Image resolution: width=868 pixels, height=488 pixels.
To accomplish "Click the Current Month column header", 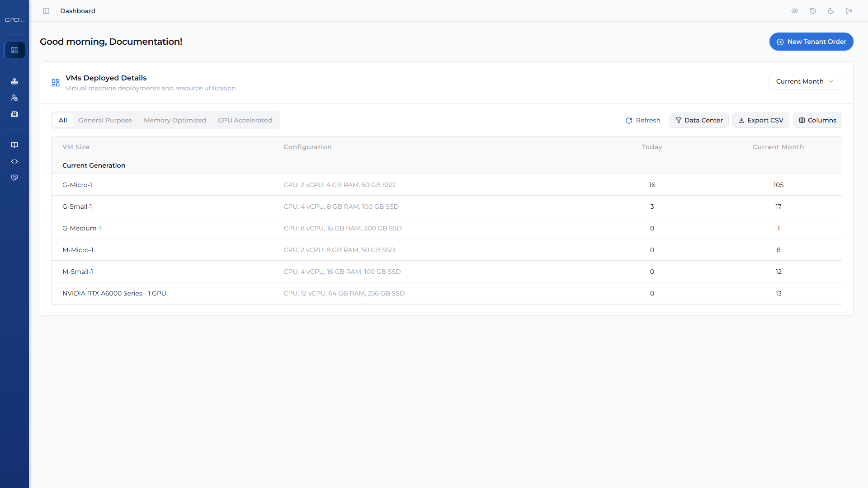I will coord(778,147).
